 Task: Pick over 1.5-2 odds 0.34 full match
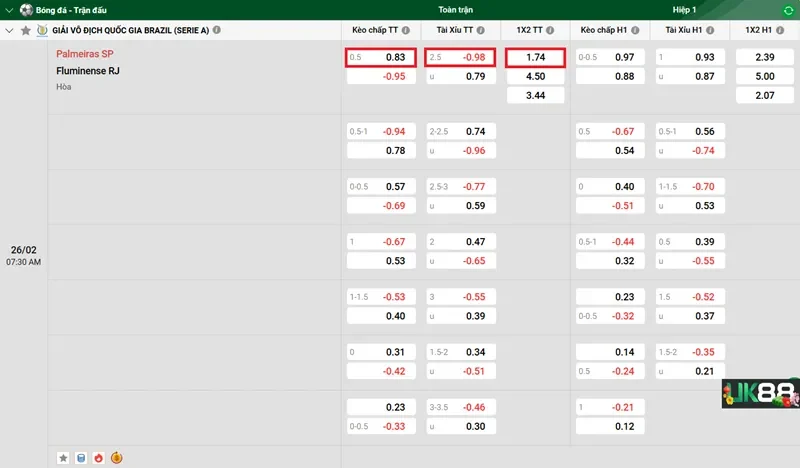[461, 352]
